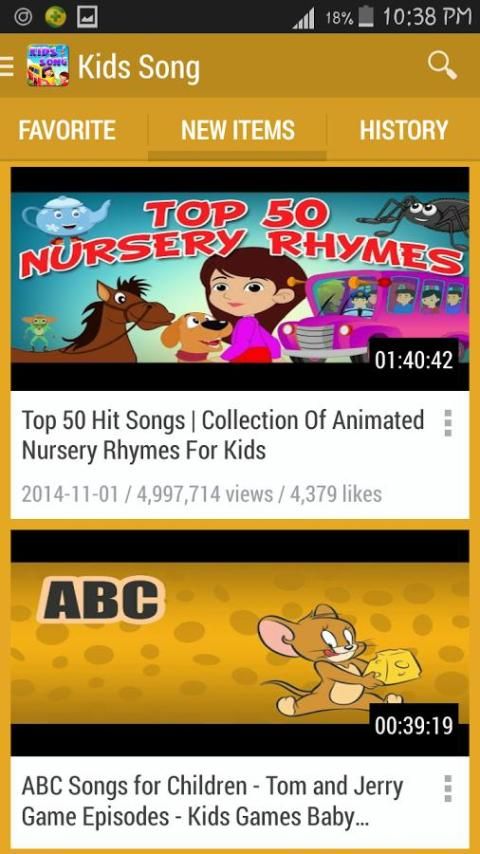Screen dimensions: 480x854
Task: Open ABC Songs for Children title
Action: pos(212,801)
